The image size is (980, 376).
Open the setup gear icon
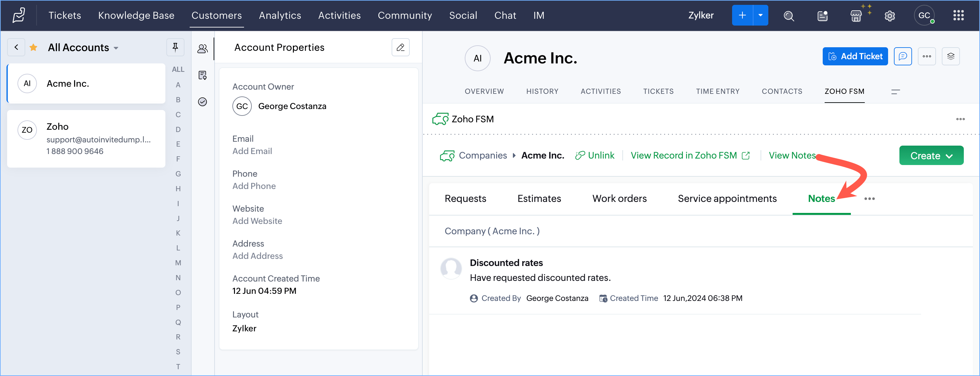889,16
